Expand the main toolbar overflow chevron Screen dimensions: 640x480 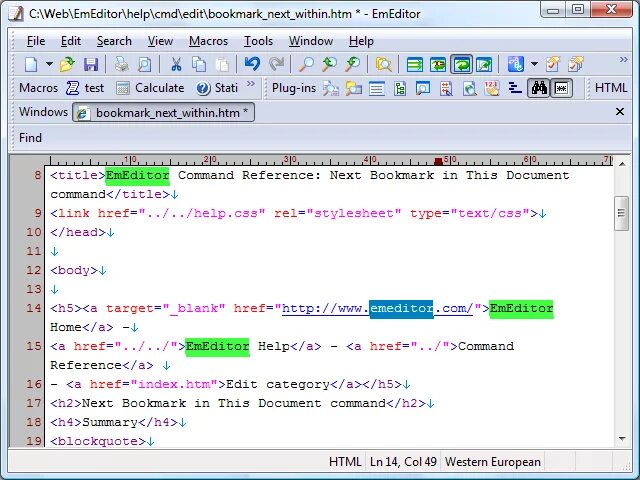pyautogui.click(x=623, y=60)
